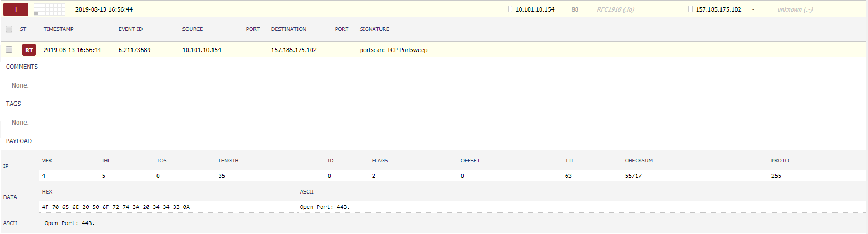Screen dimensions: 868x234
Task: Click the source IP in the event row
Action: [202, 50]
